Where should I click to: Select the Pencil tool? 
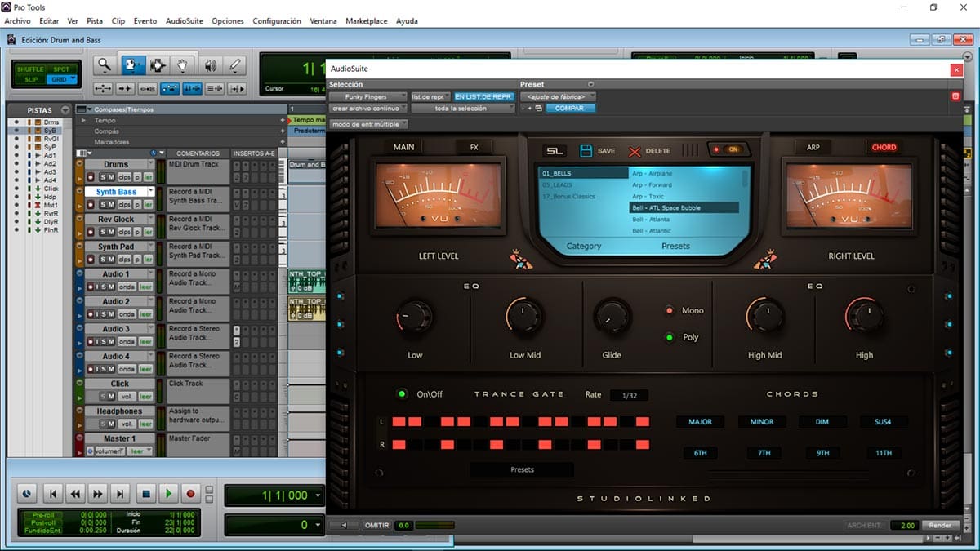pos(235,65)
